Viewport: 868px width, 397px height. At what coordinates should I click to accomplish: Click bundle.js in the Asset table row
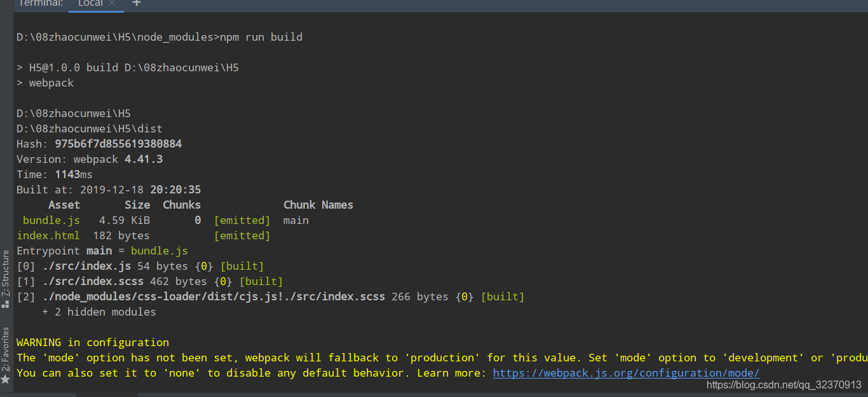point(51,221)
